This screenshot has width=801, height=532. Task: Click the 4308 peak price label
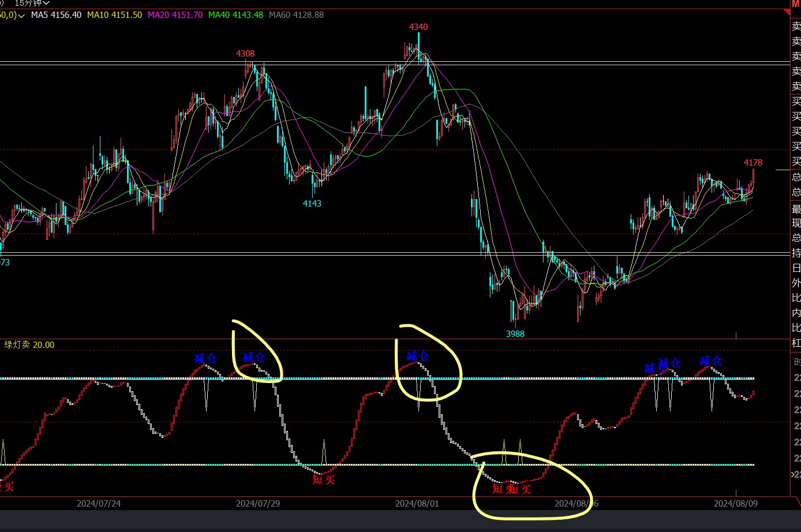click(245, 53)
